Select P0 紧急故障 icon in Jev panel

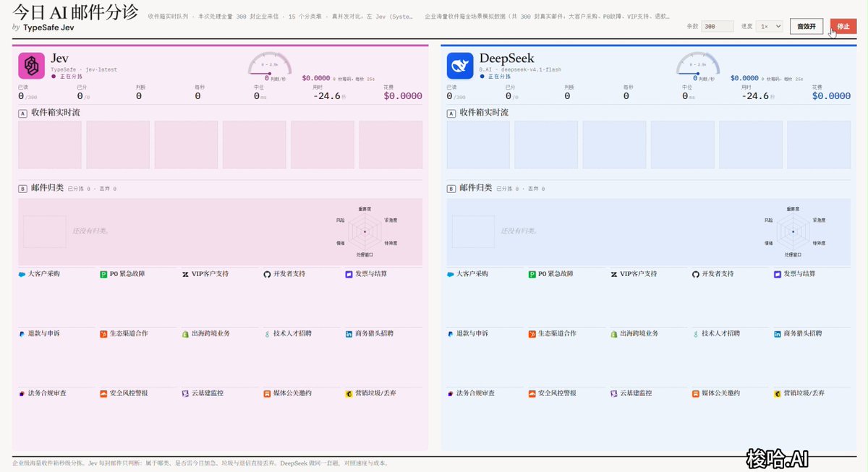pos(103,274)
